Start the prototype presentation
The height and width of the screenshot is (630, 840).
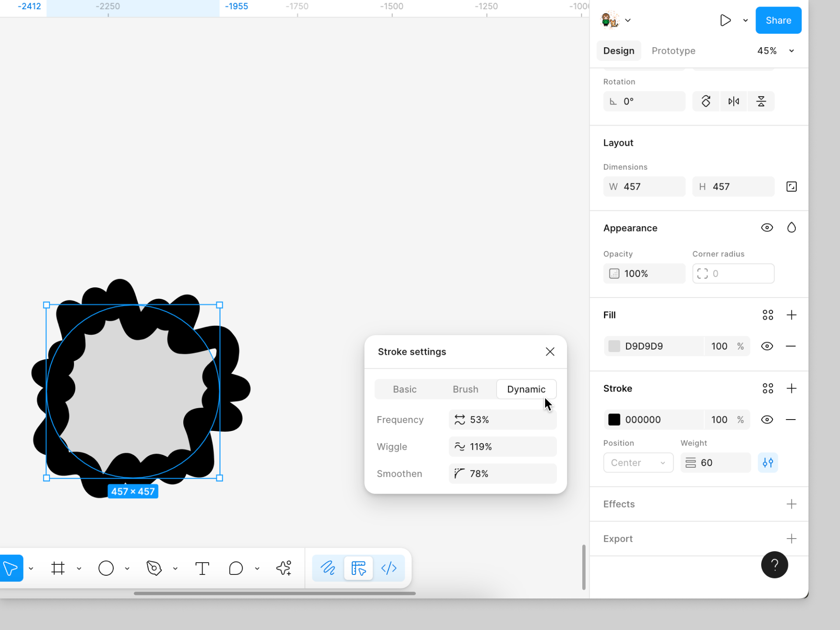coord(725,21)
